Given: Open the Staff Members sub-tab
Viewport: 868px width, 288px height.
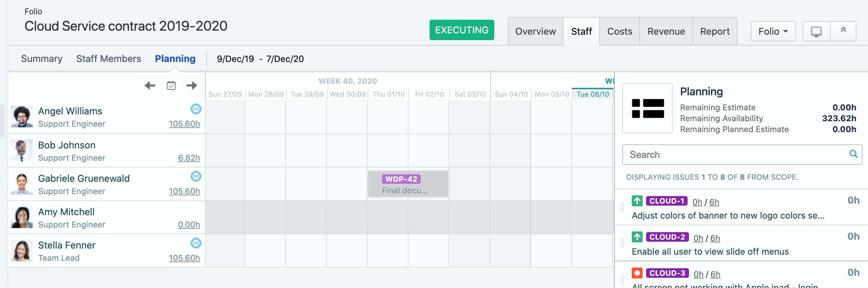Looking at the screenshot, I should coord(109,59).
